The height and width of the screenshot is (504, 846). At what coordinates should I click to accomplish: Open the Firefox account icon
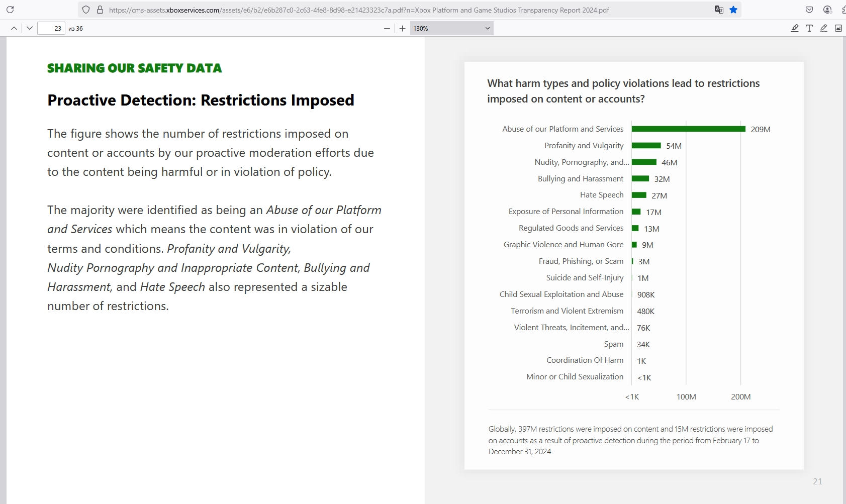827,10
